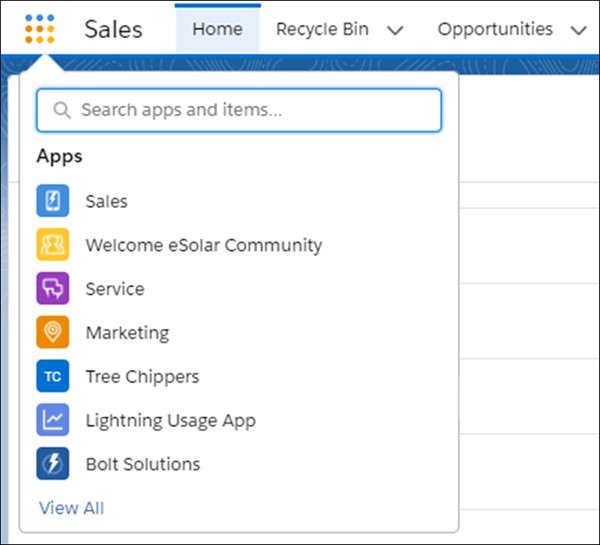
Task: Switch to the Home tab
Action: tap(218, 29)
